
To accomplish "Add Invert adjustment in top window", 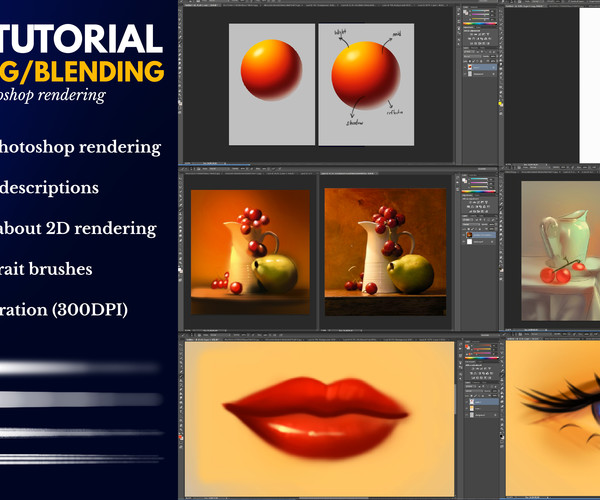I will pyautogui.click(x=471, y=44).
